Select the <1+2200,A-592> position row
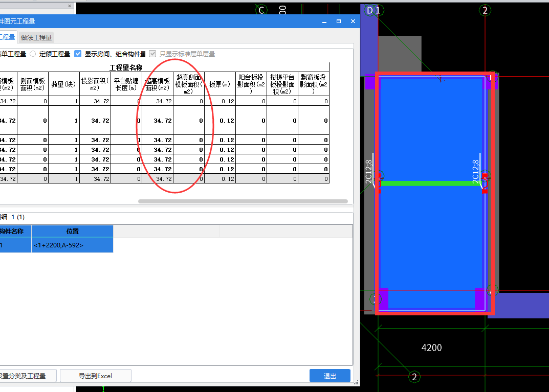Screen dimensions: 549x392 [x=72, y=245]
